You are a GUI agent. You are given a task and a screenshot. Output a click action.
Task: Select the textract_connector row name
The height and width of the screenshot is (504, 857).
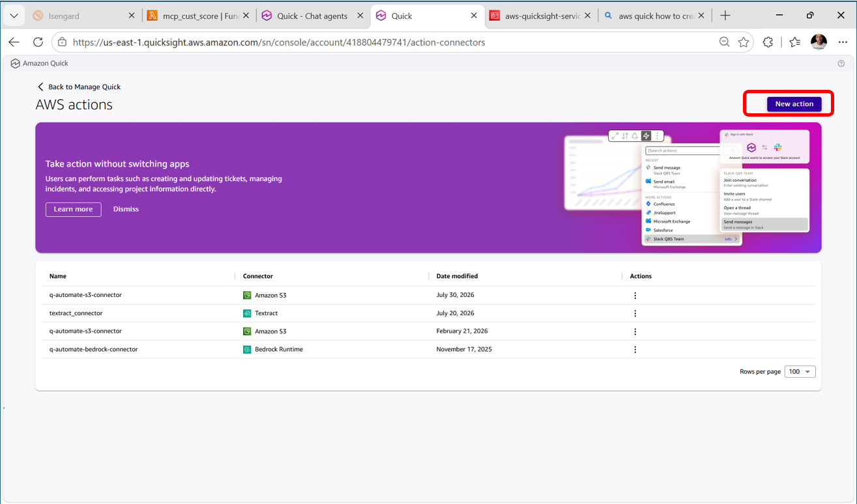click(x=76, y=313)
